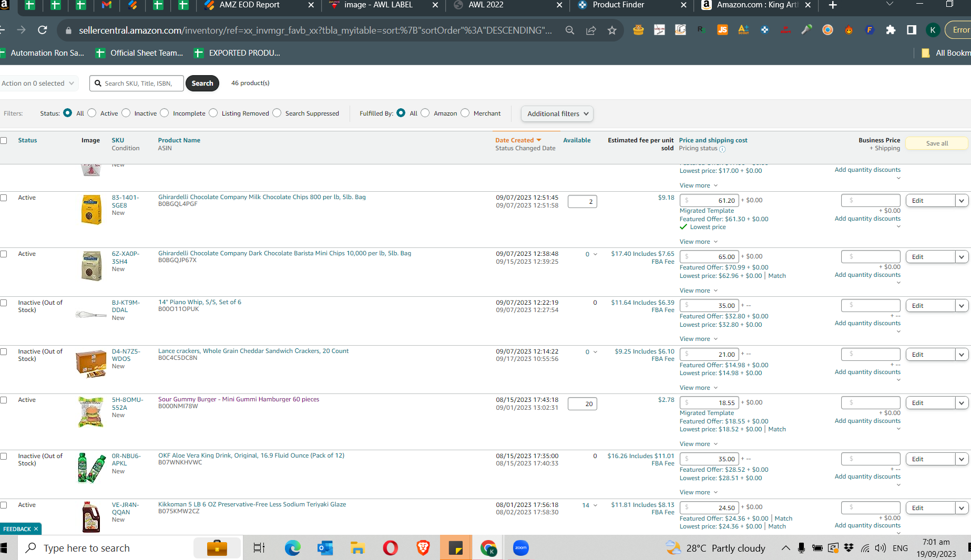Image resolution: width=971 pixels, height=560 pixels.
Task: Expand the Additional filters dropdown
Action: tap(557, 113)
